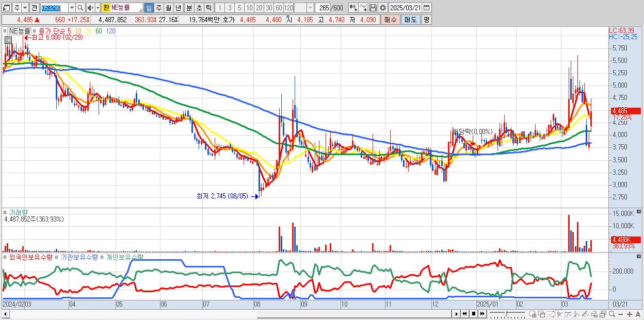Image resolution: width=644 pixels, height=320 pixels.
Task: Click the 개인보유수량 legend label
Action: click(x=125, y=257)
